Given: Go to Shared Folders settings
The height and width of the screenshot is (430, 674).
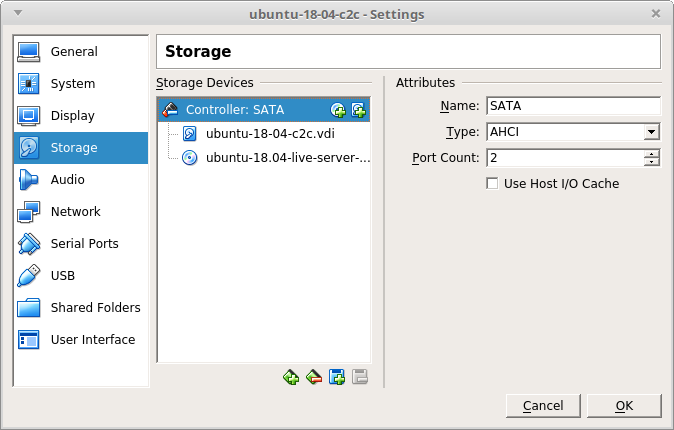Looking at the screenshot, I should 95,308.
